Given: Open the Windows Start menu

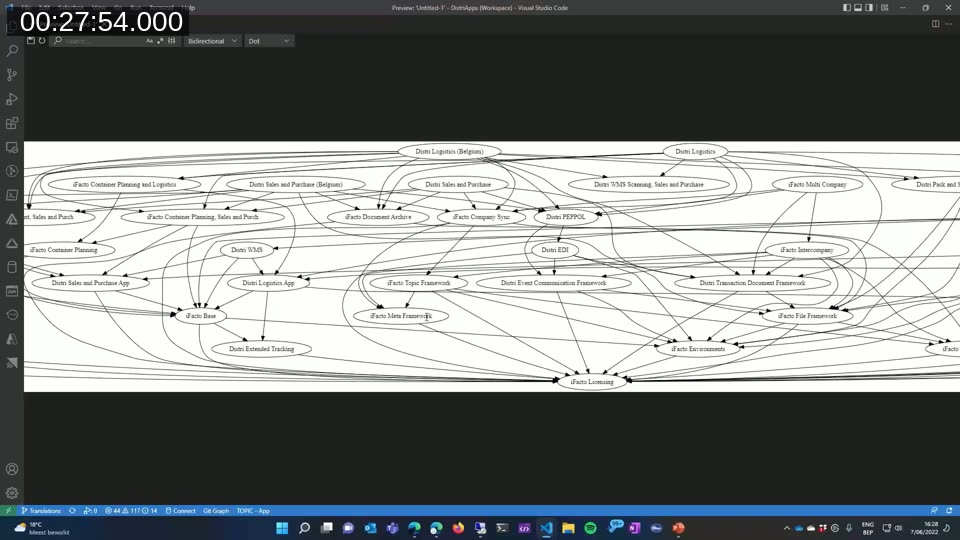Looking at the screenshot, I should coord(282,528).
